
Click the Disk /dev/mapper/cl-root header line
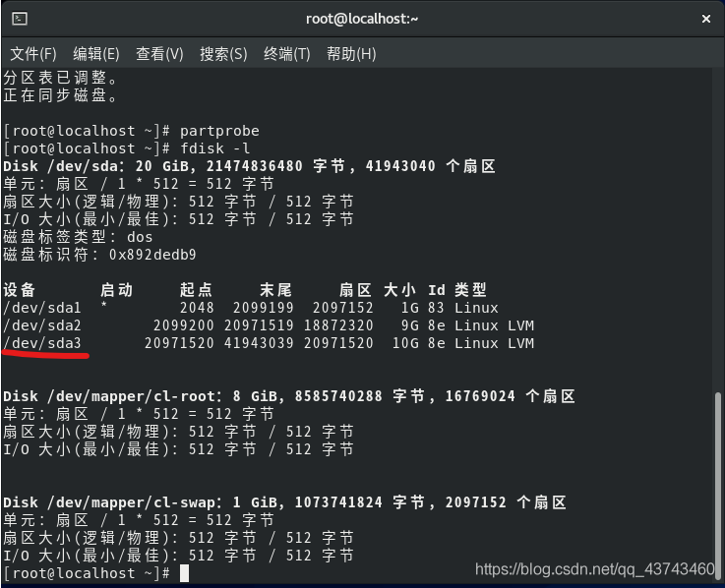tap(289, 396)
